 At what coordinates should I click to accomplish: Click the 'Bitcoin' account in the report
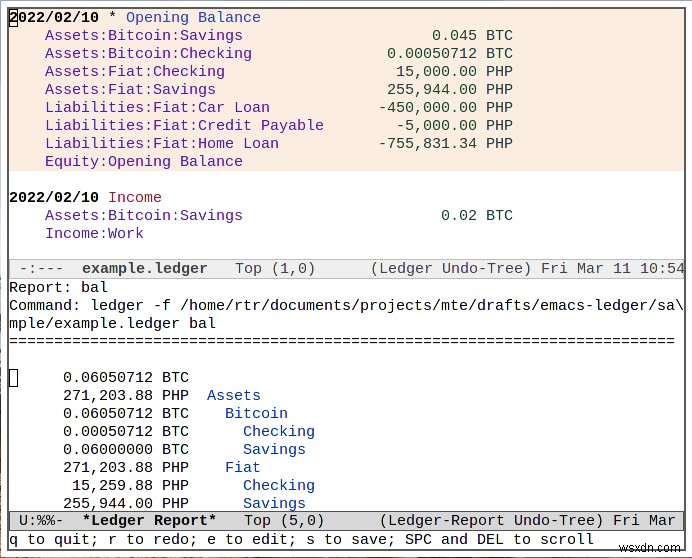256,413
